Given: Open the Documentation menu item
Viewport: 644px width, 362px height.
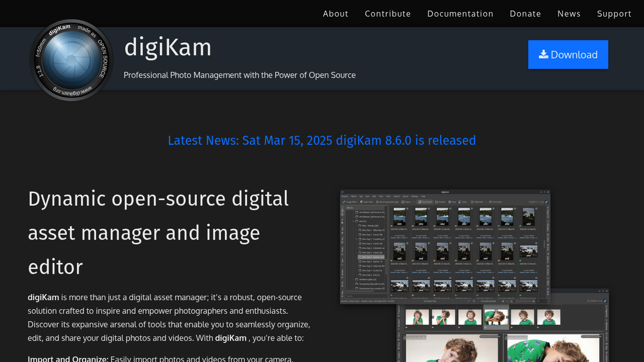Looking at the screenshot, I should click(x=460, y=14).
